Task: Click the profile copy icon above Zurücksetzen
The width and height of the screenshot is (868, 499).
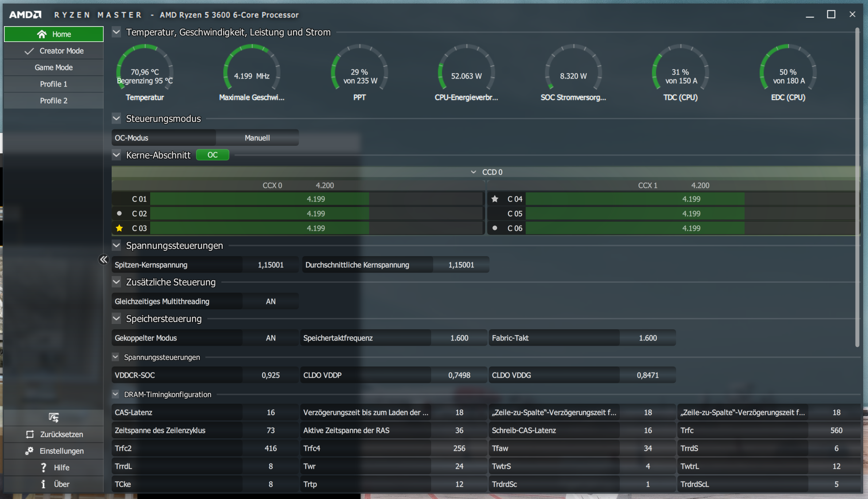Action: pos(54,417)
